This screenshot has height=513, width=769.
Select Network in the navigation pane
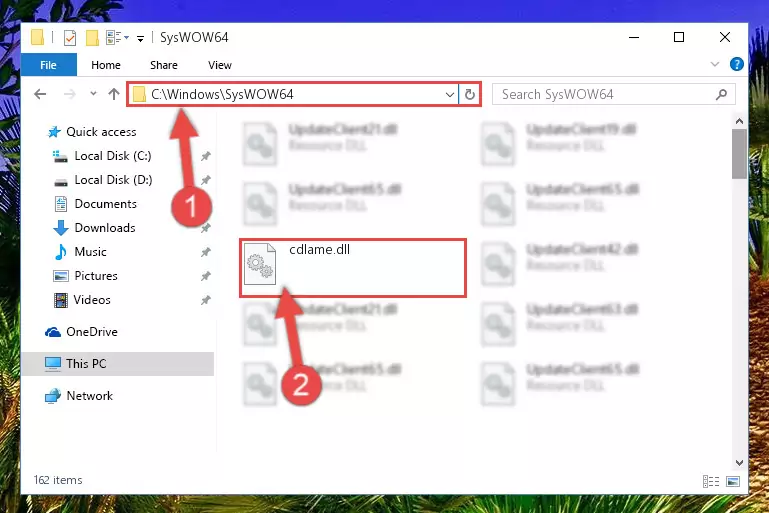[89, 396]
